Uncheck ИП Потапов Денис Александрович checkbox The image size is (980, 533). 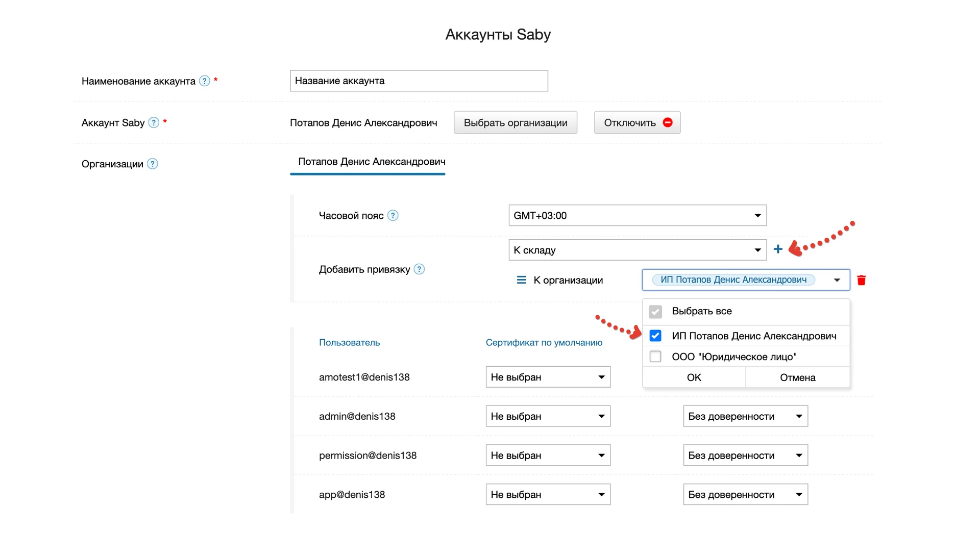pyautogui.click(x=655, y=336)
